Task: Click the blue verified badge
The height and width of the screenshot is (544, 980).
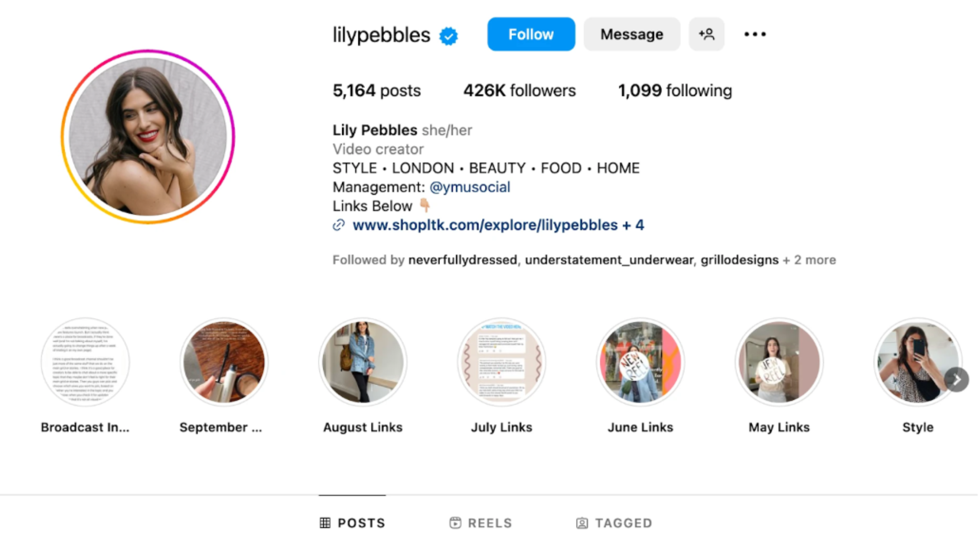Action: tap(449, 36)
